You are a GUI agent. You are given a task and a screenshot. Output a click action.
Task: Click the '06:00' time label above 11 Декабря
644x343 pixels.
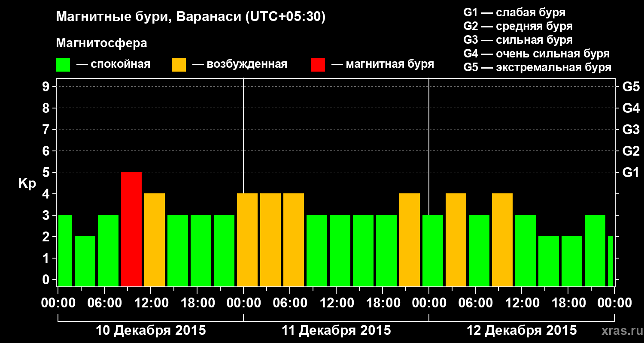[x=290, y=303]
